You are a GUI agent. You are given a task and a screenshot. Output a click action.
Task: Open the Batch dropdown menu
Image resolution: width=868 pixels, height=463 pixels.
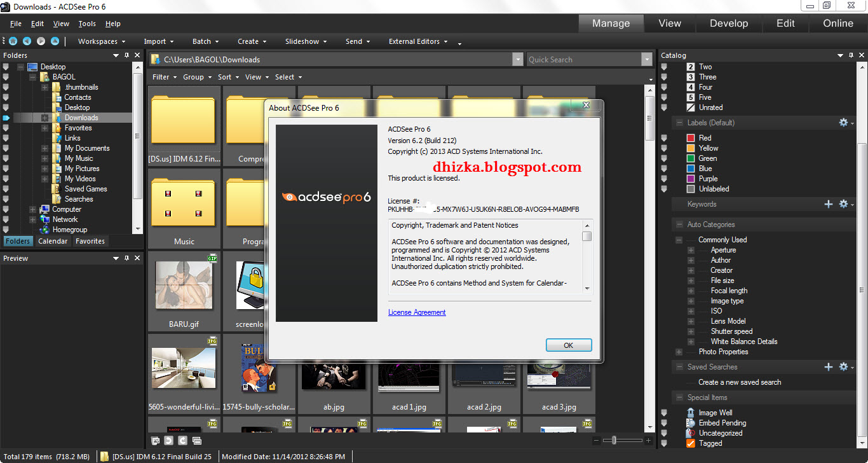[x=205, y=41]
